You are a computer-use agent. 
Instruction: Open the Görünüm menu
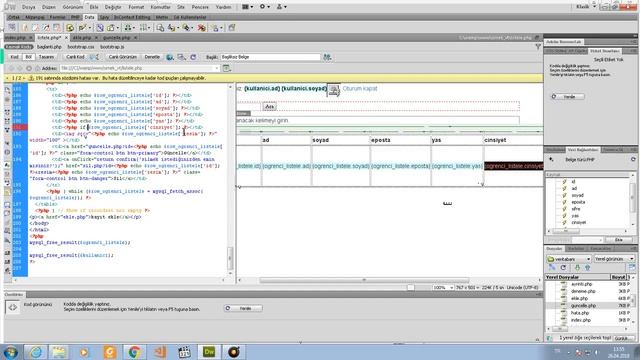pyautogui.click(x=73, y=7)
